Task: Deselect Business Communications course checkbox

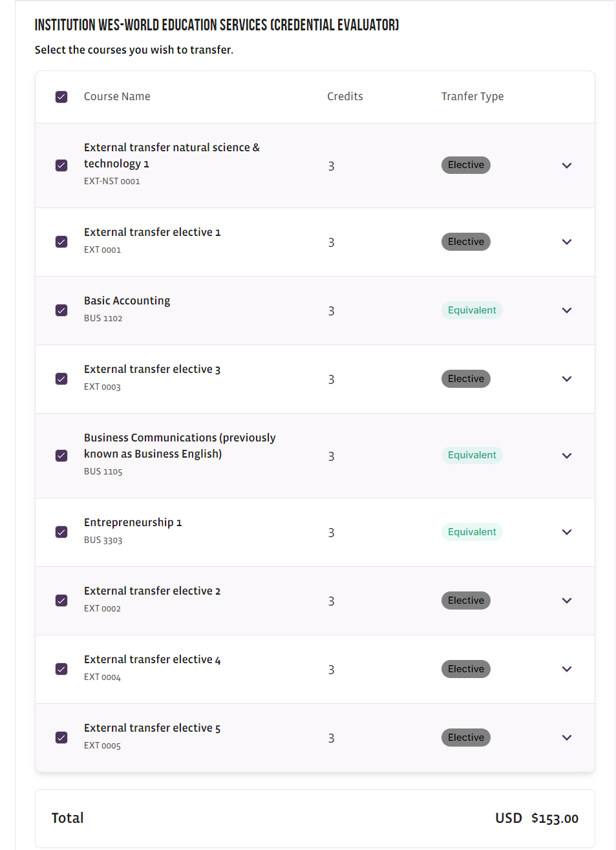Action: (x=61, y=456)
